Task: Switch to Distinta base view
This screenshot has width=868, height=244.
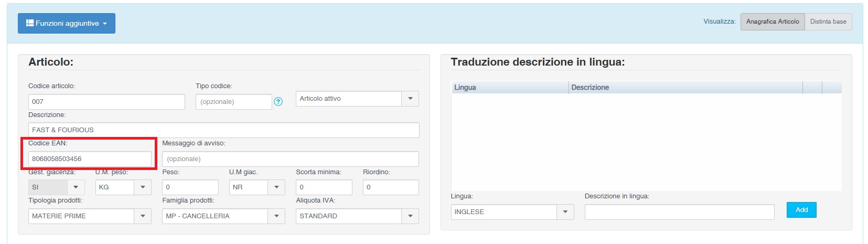Action: click(x=828, y=22)
